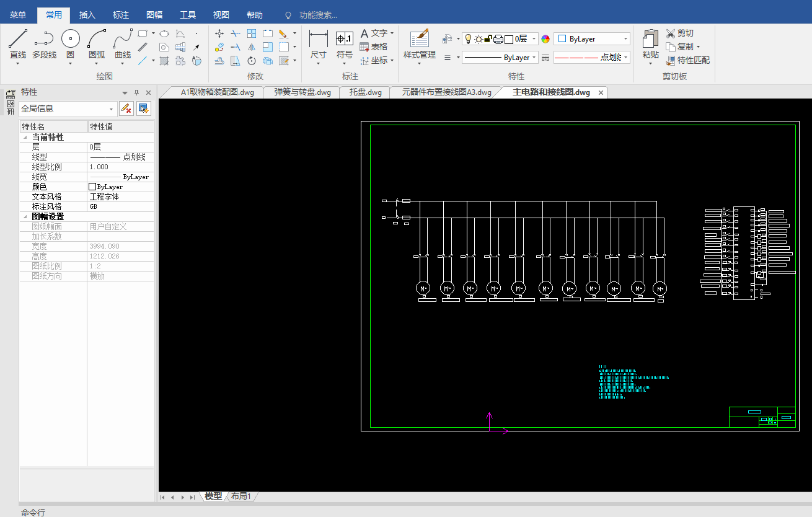Viewport: 812px width, 517px height.
Task: Click the 表格 table button
Action: click(374, 46)
